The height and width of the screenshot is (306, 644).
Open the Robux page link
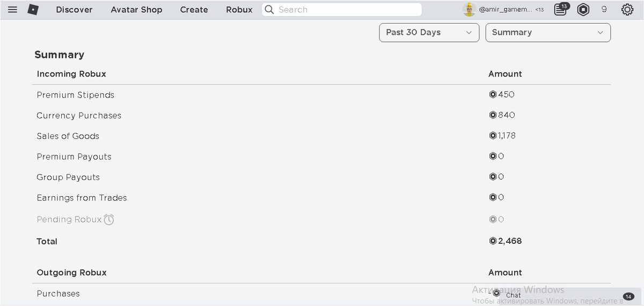239,10
